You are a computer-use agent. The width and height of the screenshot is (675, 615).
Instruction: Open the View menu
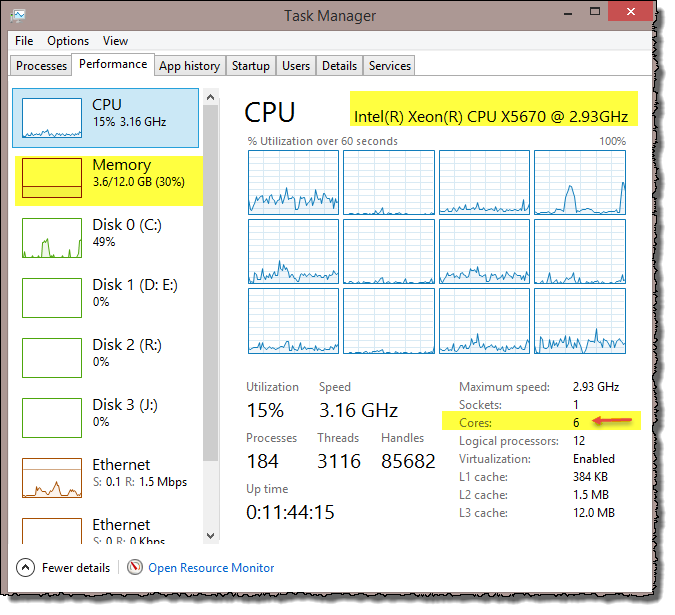pos(115,41)
